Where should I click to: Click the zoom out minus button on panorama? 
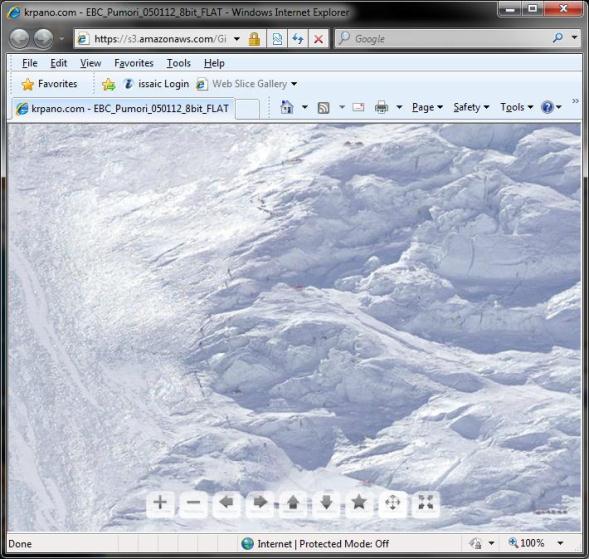click(193, 504)
